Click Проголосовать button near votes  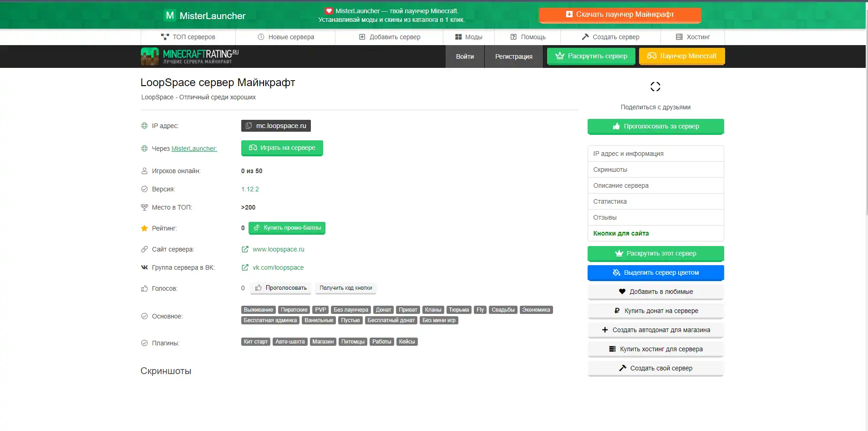281,288
